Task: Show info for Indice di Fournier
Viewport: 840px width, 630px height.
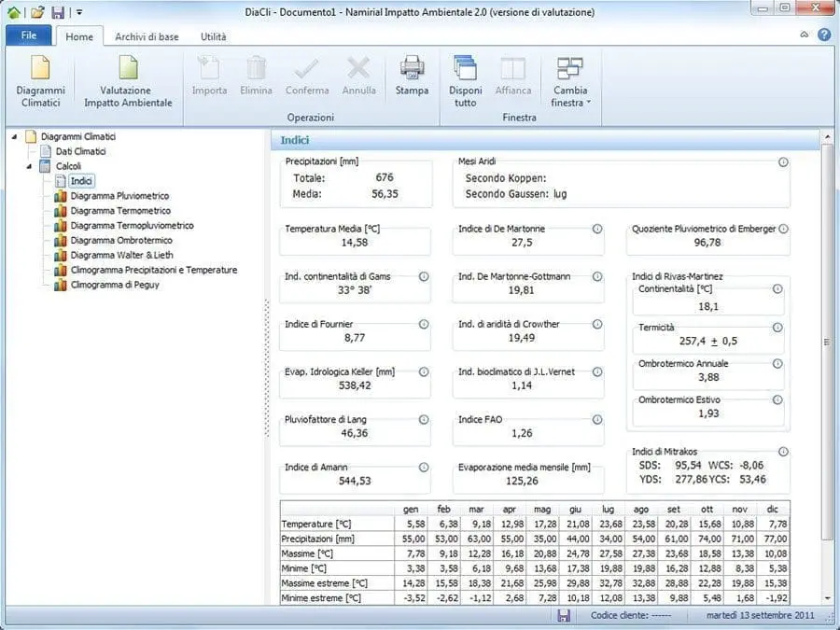Action: [x=424, y=324]
